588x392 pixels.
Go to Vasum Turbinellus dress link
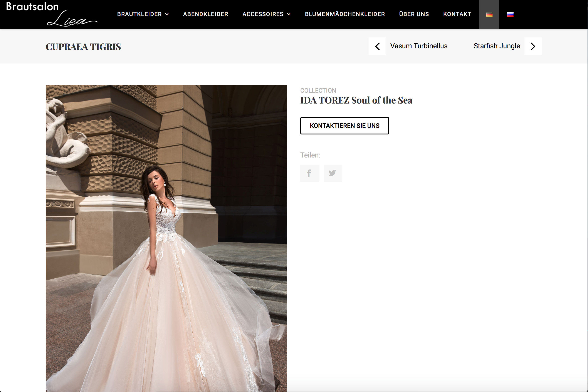[x=419, y=46]
